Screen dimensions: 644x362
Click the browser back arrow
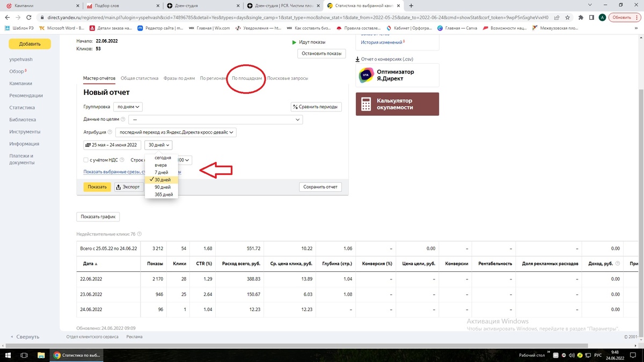(9, 17)
